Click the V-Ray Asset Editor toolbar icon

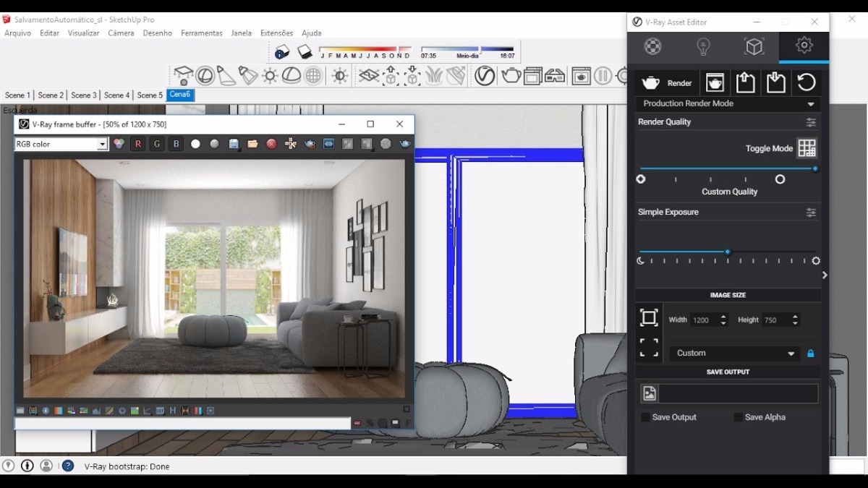tap(485, 75)
